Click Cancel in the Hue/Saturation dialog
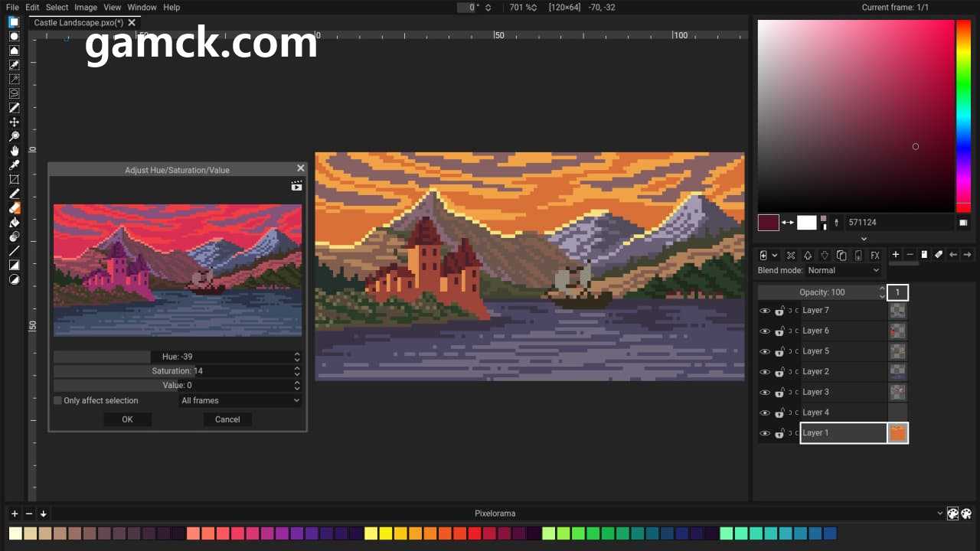Screen dimensions: 980x551 (227, 419)
